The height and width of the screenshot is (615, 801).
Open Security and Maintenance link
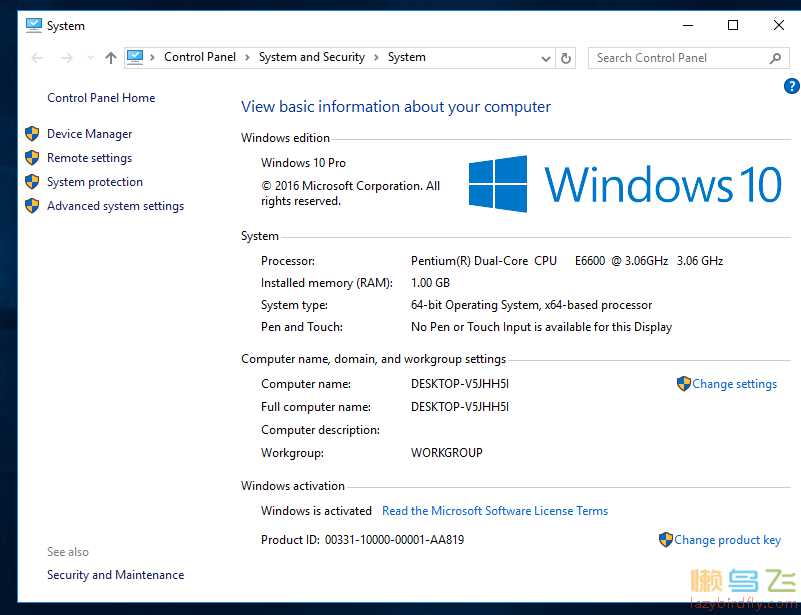[115, 575]
